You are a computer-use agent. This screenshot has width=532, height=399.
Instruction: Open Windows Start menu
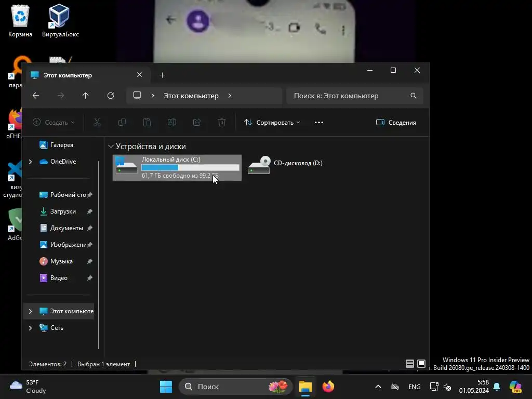(x=166, y=387)
